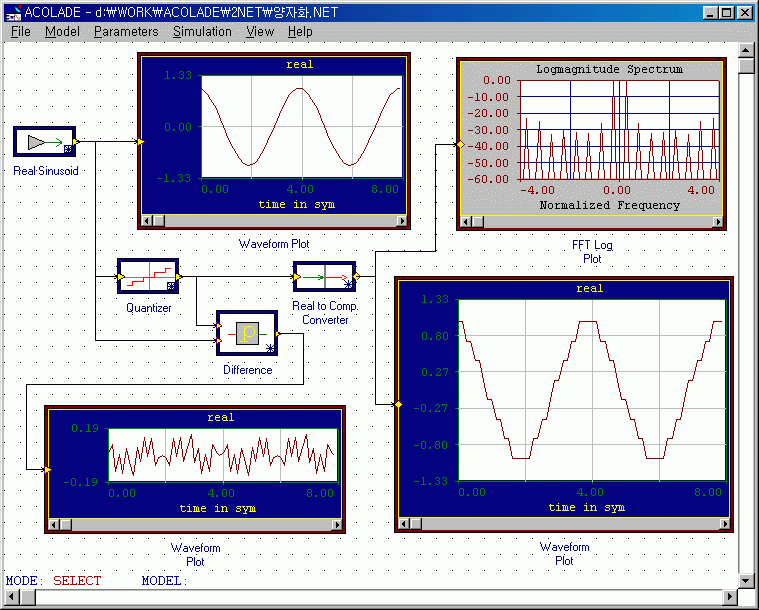The height and width of the screenshot is (610, 759).
Task: Click the error waveform plot's right scroll arrow
Action: click(336, 524)
